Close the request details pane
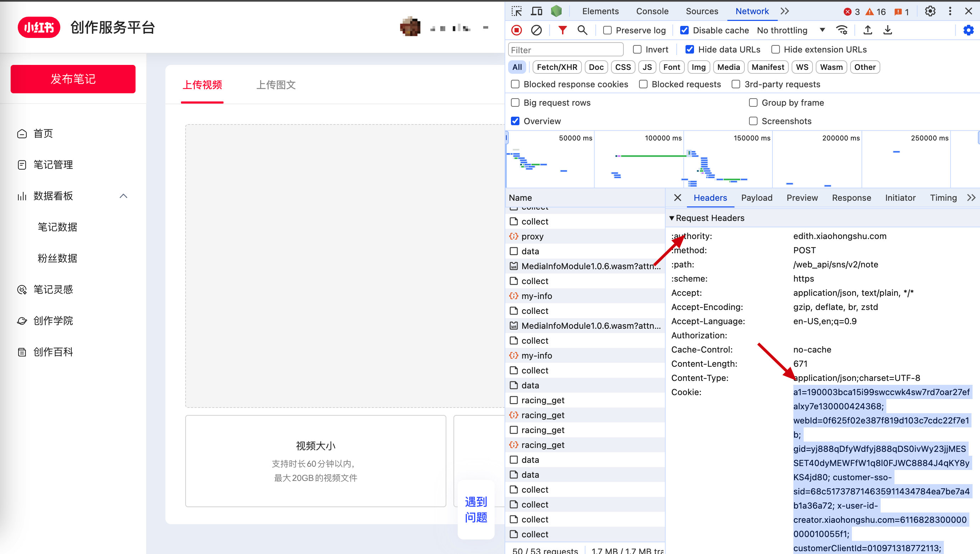Image resolution: width=980 pixels, height=554 pixels. click(x=677, y=198)
